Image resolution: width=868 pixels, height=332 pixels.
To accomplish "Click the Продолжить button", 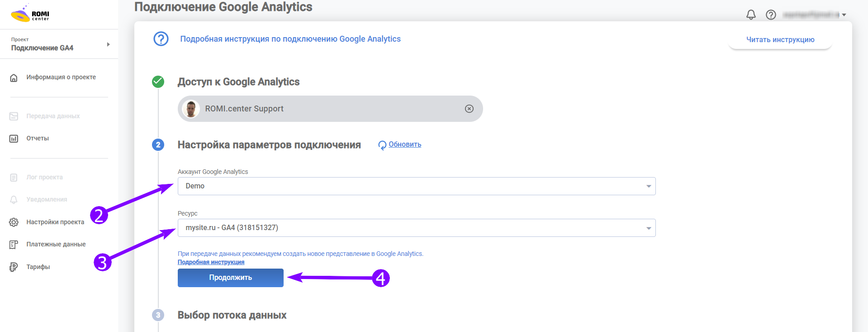I will (x=231, y=278).
